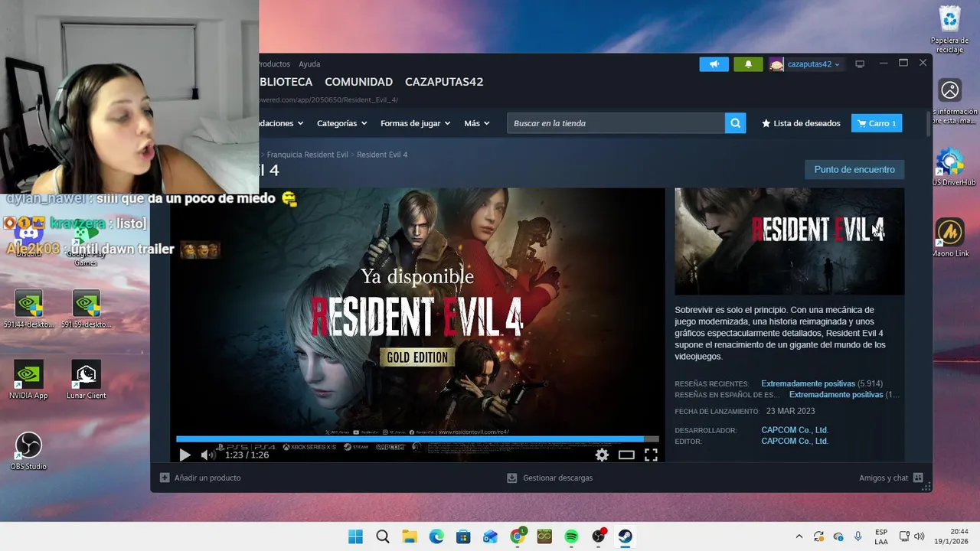Open the Steam announcements megaphone button

tap(714, 64)
